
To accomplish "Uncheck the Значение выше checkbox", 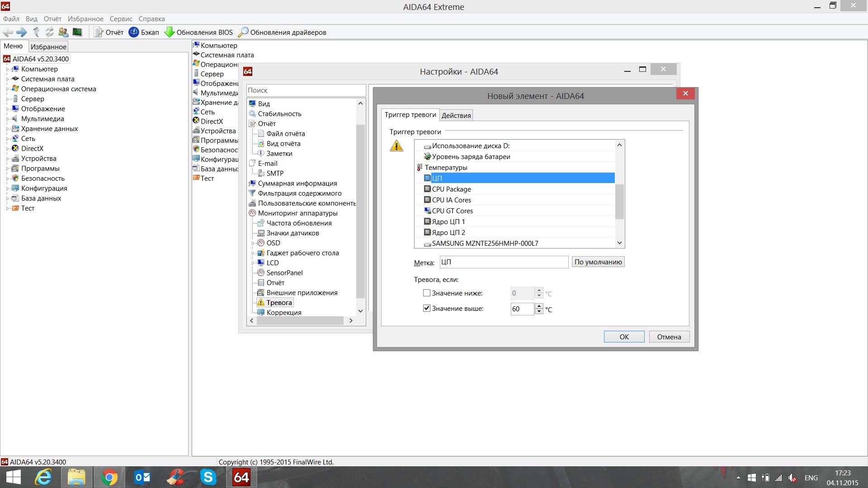I will click(426, 308).
